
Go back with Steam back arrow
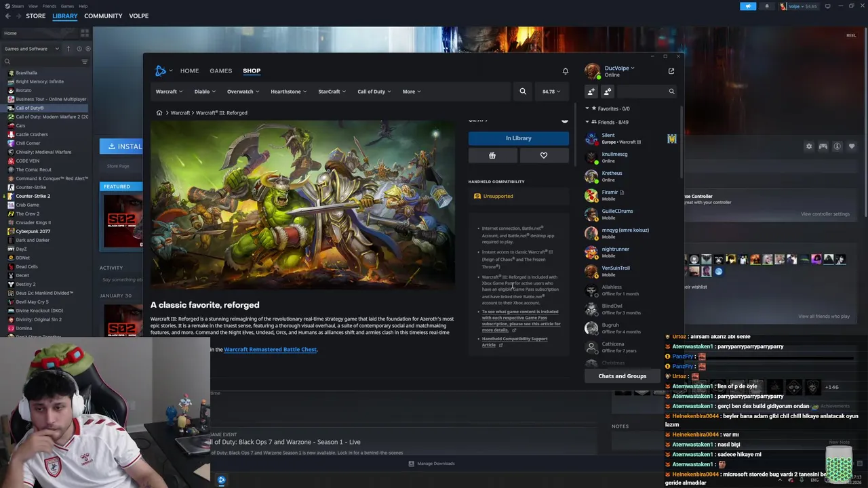coord(7,16)
